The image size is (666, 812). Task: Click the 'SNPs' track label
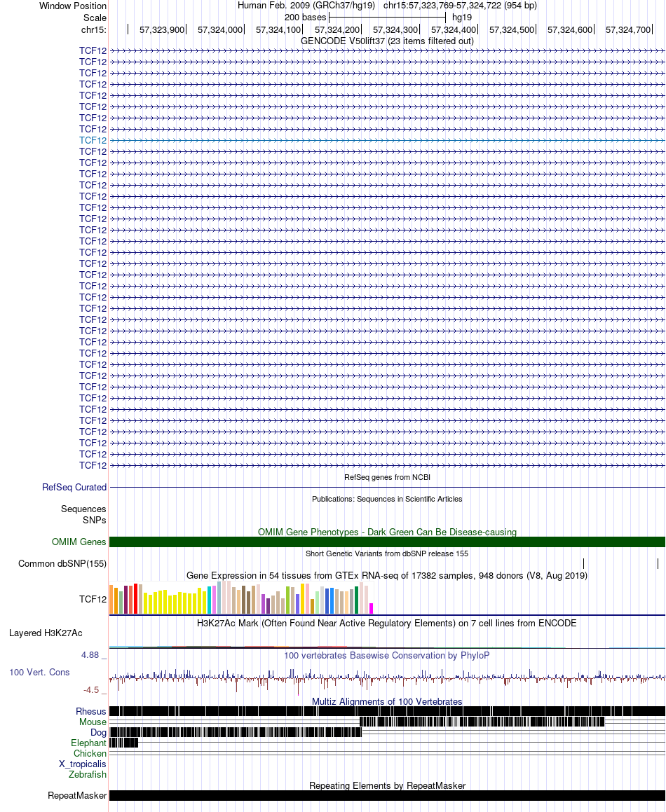[x=95, y=520]
